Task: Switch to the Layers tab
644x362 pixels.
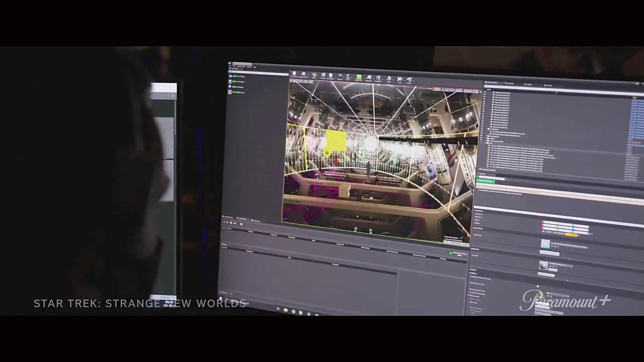Action: pos(529,84)
